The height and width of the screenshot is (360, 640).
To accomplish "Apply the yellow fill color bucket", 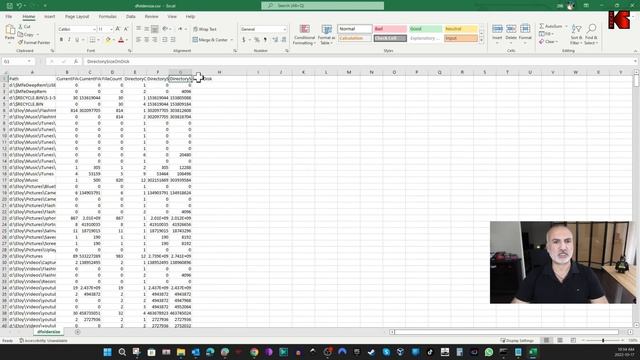I will tap(108, 40).
